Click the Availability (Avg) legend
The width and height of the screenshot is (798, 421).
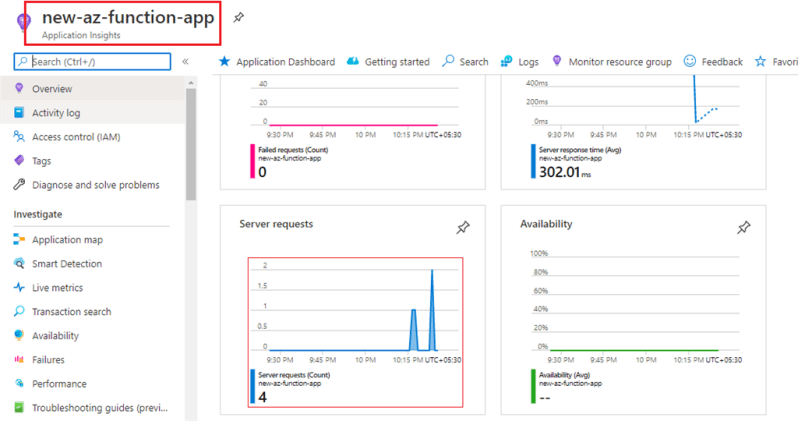coord(564,375)
